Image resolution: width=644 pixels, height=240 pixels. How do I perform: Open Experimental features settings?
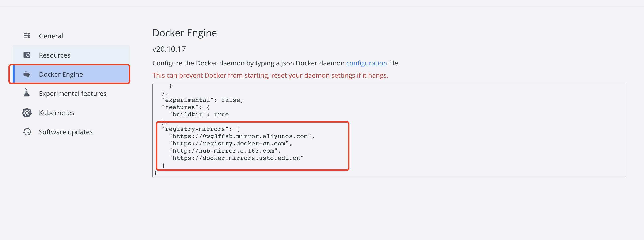tap(72, 93)
